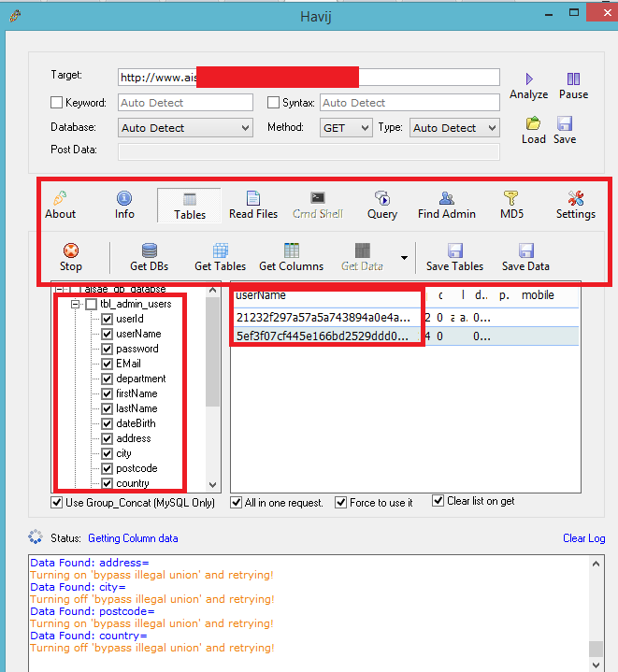The height and width of the screenshot is (672, 618).
Task: Click the Stop button
Action: (x=71, y=258)
